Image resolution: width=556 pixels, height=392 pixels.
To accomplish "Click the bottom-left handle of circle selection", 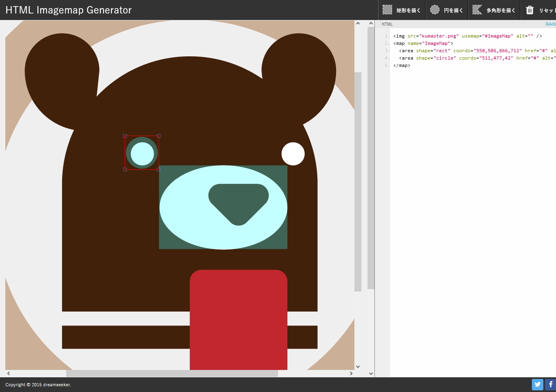I will click(125, 169).
